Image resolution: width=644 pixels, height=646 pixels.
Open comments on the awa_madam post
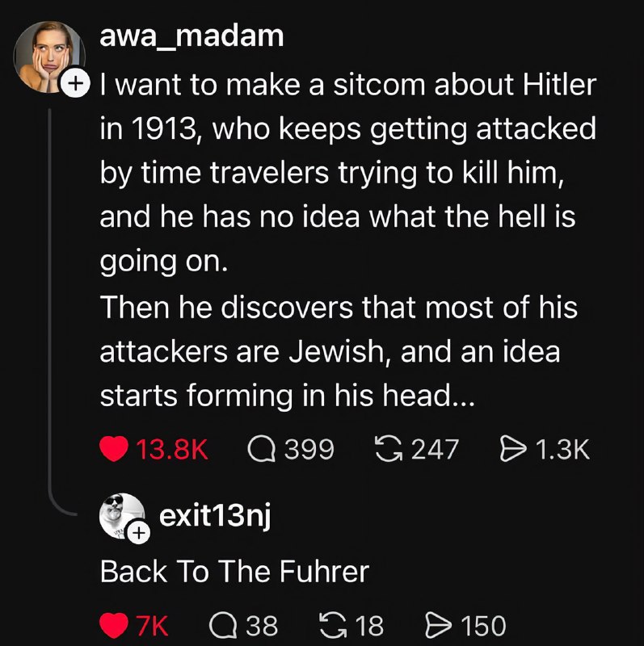pos(261,449)
